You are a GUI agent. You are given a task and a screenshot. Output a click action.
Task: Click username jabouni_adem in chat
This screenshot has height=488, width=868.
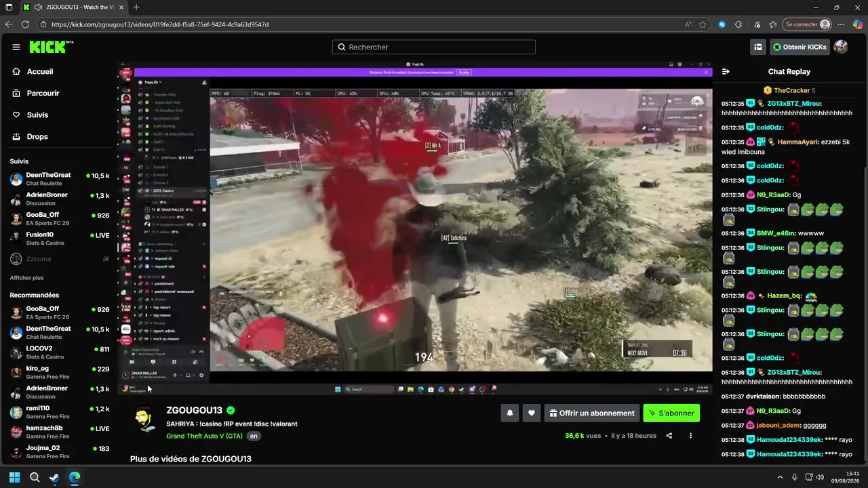click(x=778, y=425)
